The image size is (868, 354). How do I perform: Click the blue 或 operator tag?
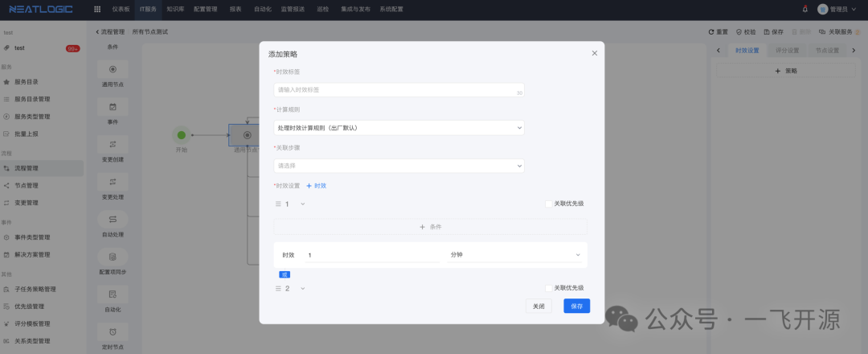285,274
